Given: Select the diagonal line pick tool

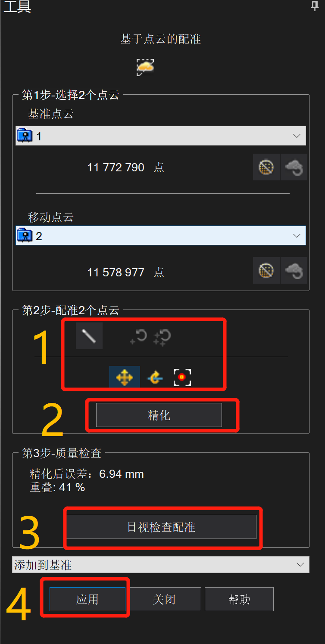Looking at the screenshot, I should pyautogui.click(x=89, y=336).
